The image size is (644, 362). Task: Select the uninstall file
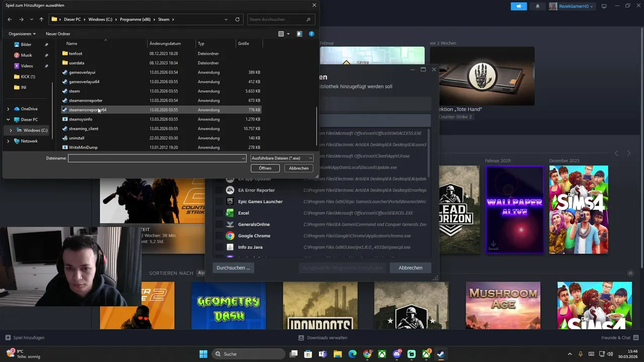pyautogui.click(x=161, y=138)
